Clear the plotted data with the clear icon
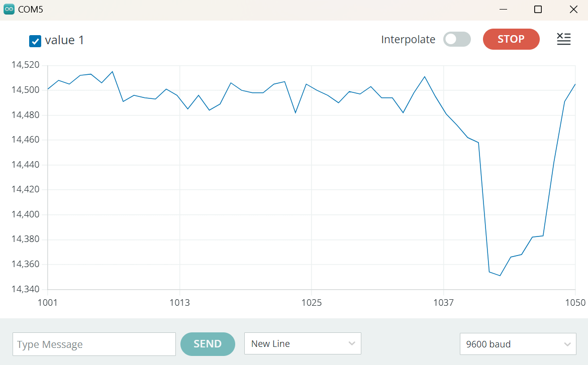The width and height of the screenshot is (588, 365). (564, 39)
